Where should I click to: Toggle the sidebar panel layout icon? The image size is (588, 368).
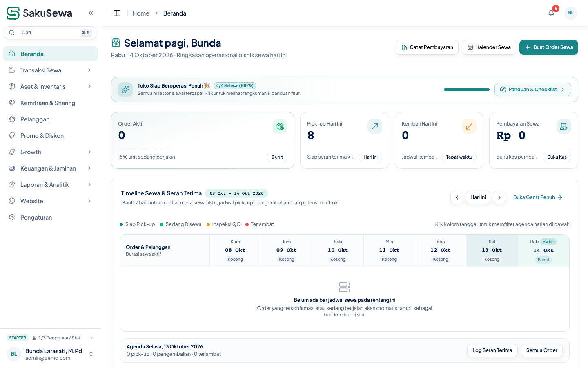(117, 13)
